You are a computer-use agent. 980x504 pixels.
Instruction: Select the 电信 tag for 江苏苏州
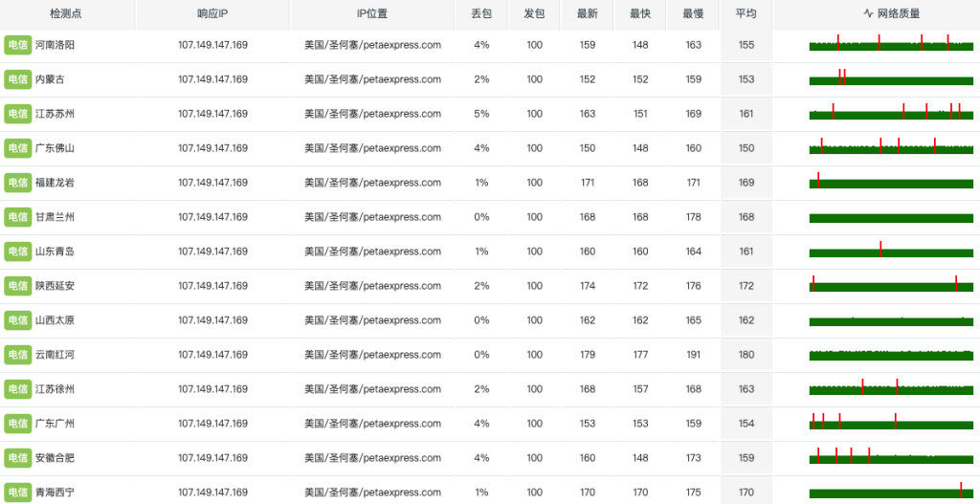(x=17, y=114)
